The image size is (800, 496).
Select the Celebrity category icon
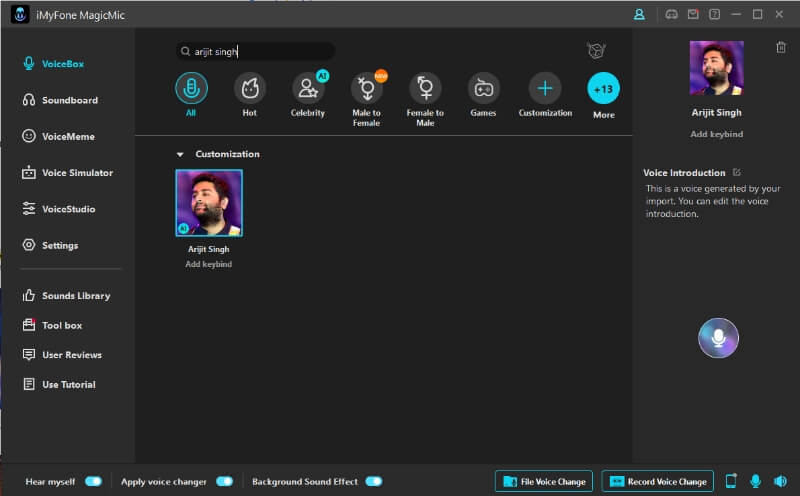pos(308,88)
